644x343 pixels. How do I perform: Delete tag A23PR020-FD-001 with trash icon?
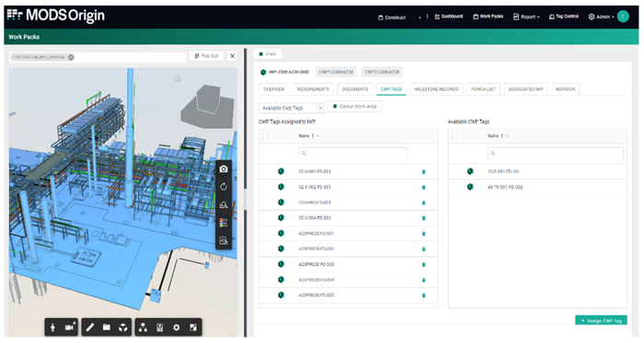click(x=423, y=234)
